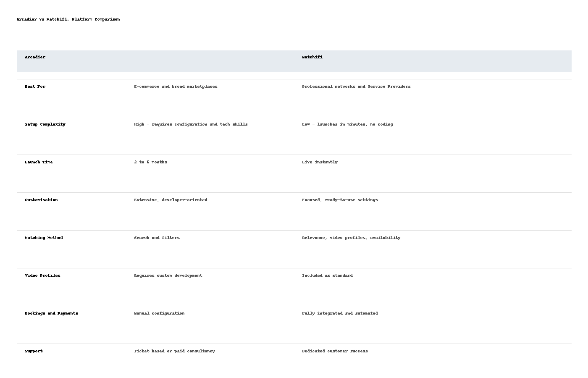Select the 'Launch Time' row label

[x=39, y=162]
